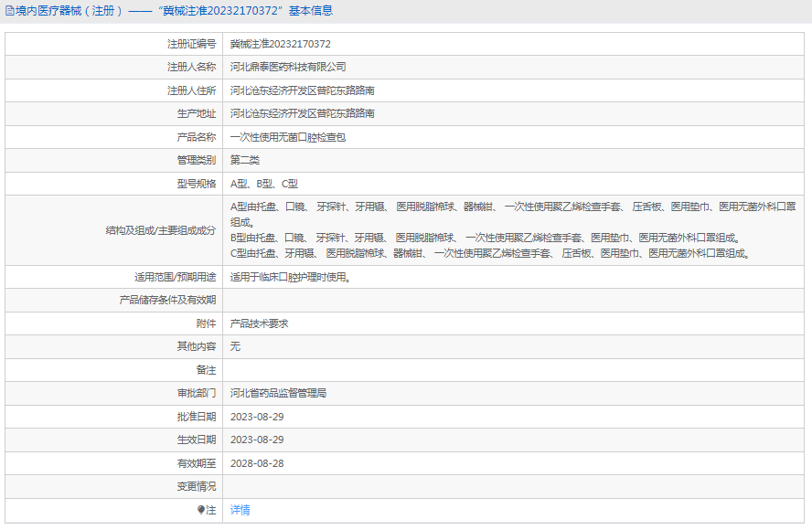812x530 pixels.
Task: Click the 管理类别 label
Action: pos(197,160)
